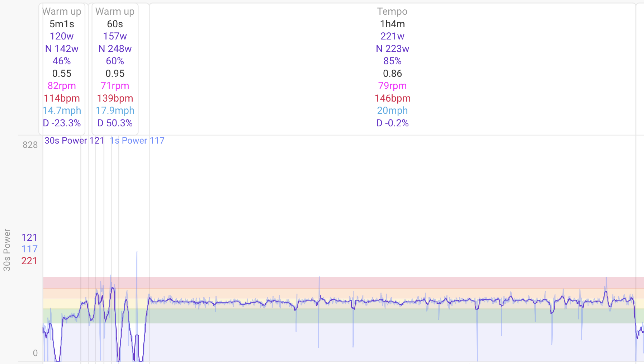
Task: Select the 5m1s Warm up interval title
Action: coord(62,11)
